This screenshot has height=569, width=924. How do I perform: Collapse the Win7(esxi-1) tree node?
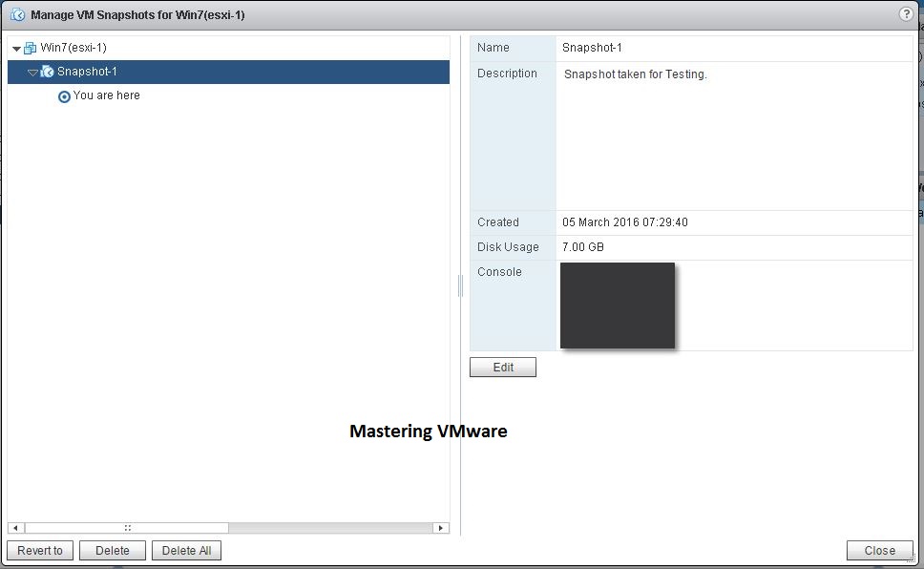point(16,49)
